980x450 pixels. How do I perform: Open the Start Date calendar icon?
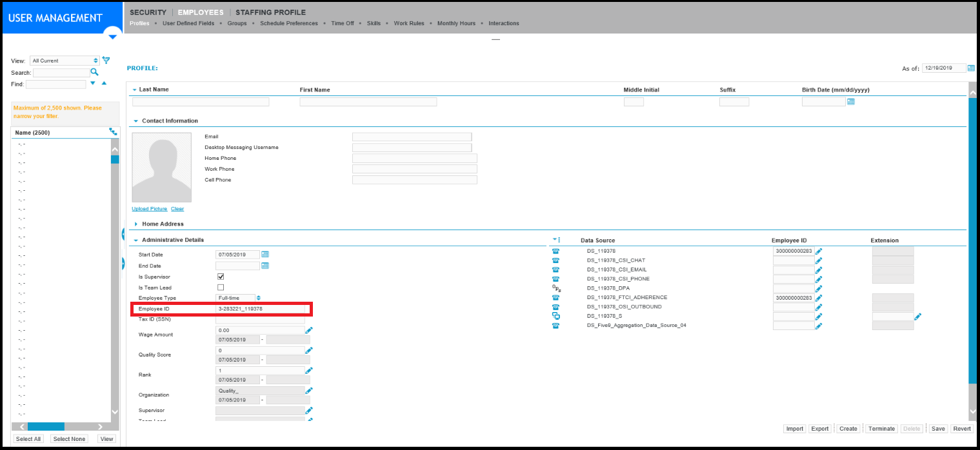point(265,255)
